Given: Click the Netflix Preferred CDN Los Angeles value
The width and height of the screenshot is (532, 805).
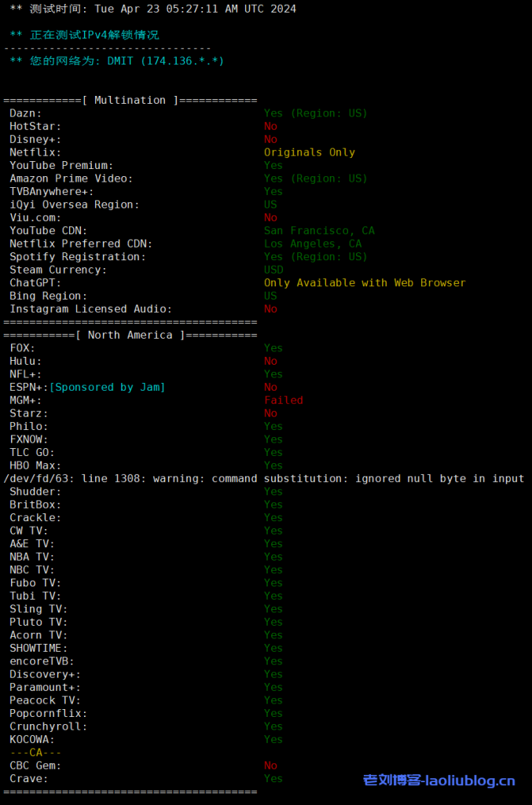Looking at the screenshot, I should (x=313, y=244).
